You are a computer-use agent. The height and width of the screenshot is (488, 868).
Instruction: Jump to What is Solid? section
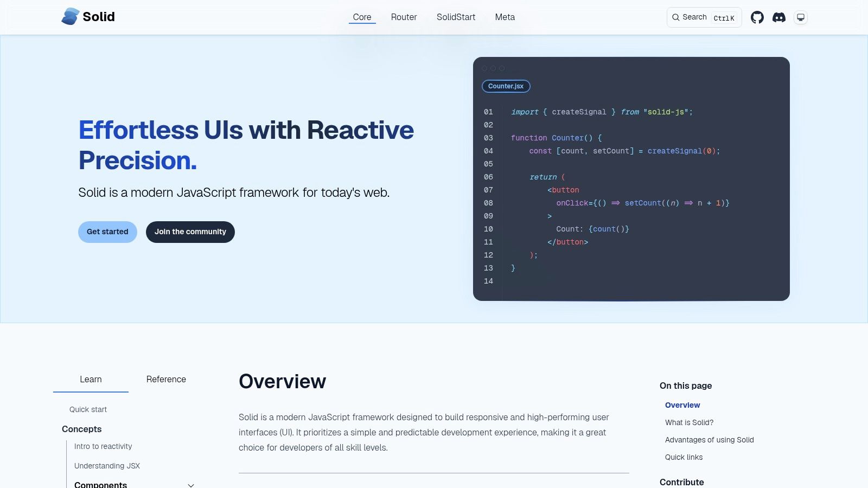click(x=690, y=422)
